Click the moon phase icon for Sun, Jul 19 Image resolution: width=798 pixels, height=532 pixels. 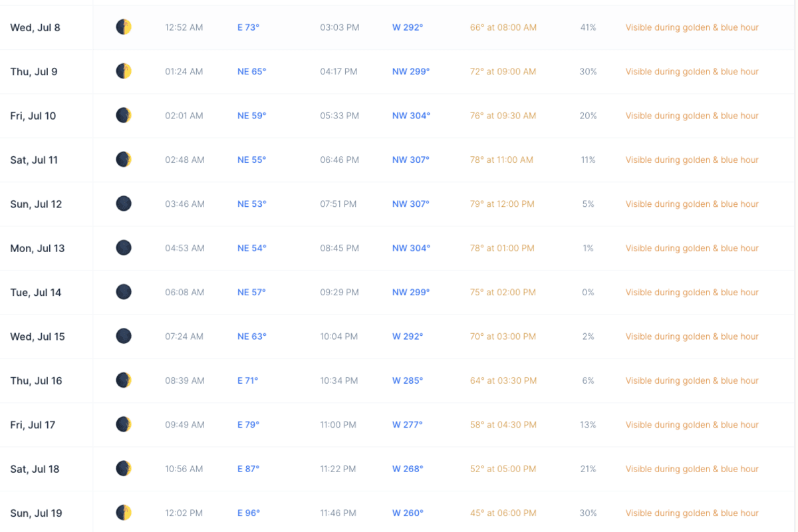[124, 513]
